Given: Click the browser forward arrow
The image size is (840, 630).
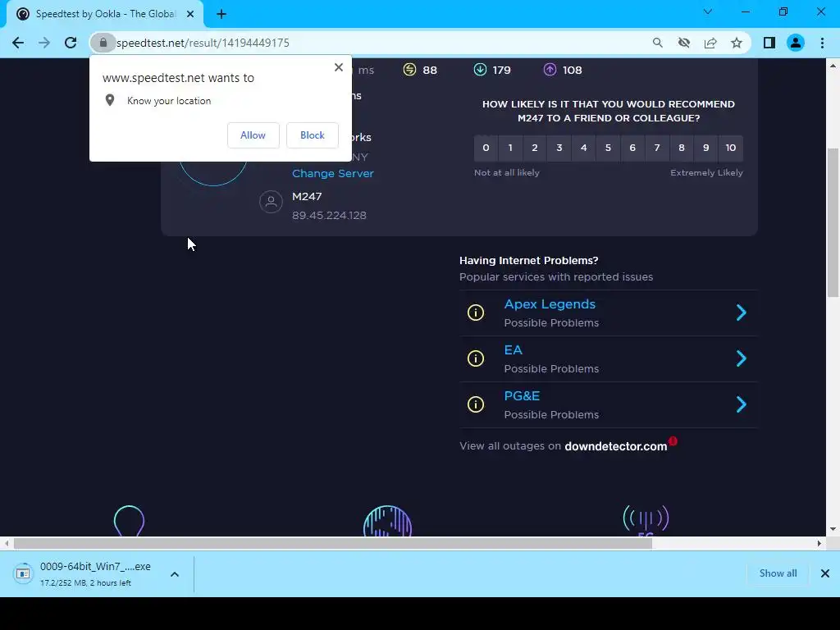Looking at the screenshot, I should pyautogui.click(x=44, y=43).
